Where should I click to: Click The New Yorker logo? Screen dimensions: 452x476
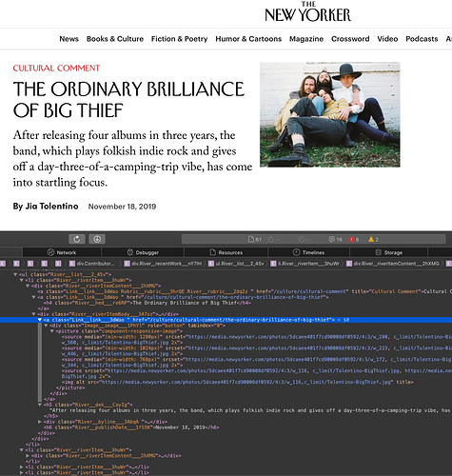tap(307, 12)
